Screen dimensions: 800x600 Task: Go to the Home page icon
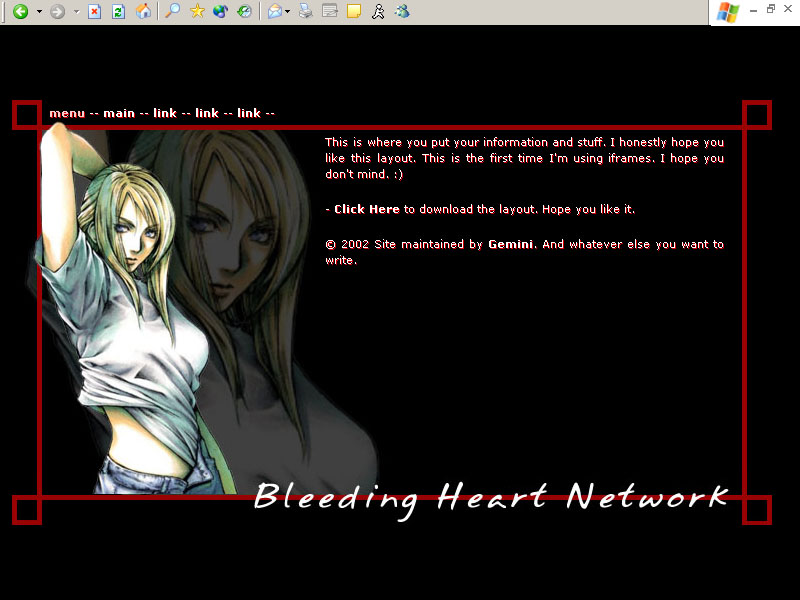click(144, 12)
